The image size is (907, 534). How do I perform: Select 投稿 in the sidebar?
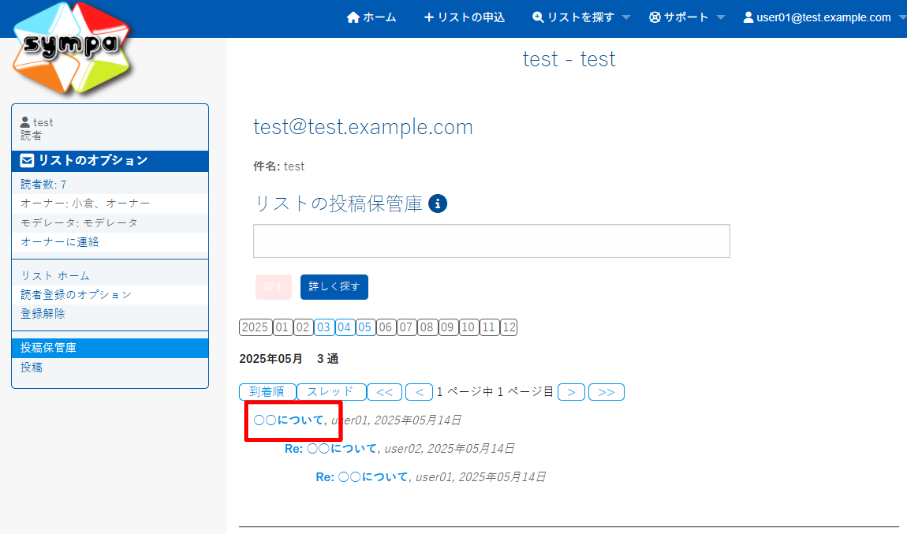point(31,367)
